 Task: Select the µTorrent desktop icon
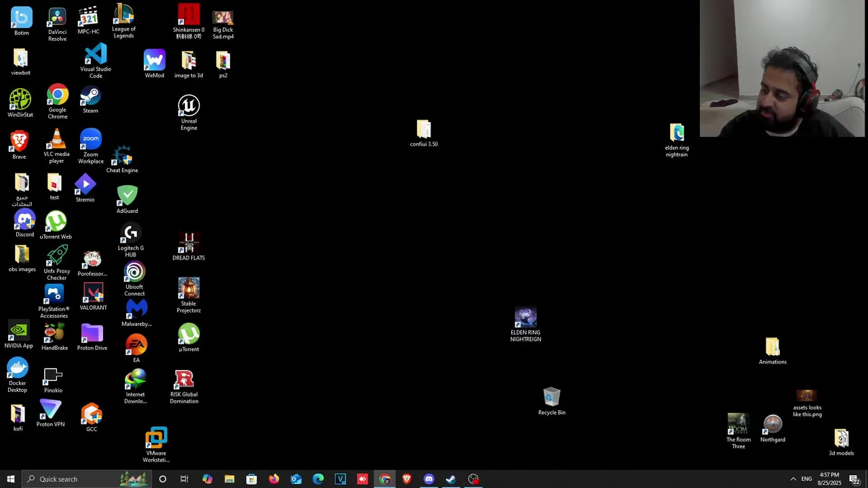pos(189,337)
